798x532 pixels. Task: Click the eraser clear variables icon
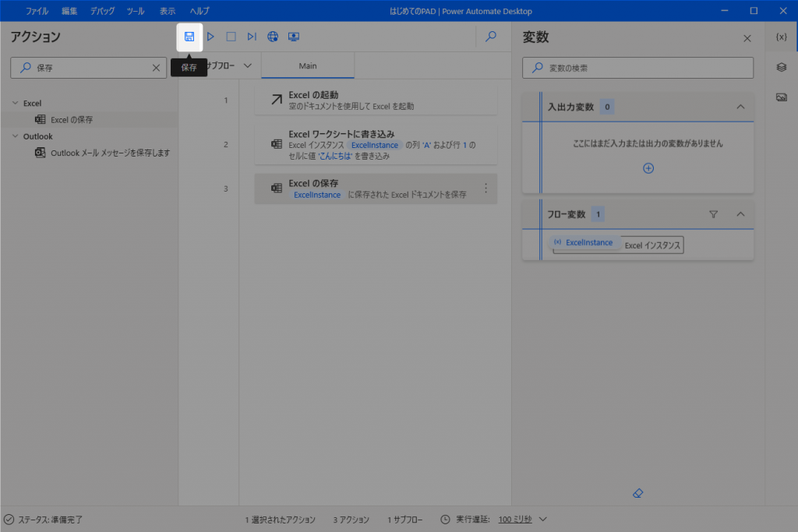pyautogui.click(x=637, y=493)
